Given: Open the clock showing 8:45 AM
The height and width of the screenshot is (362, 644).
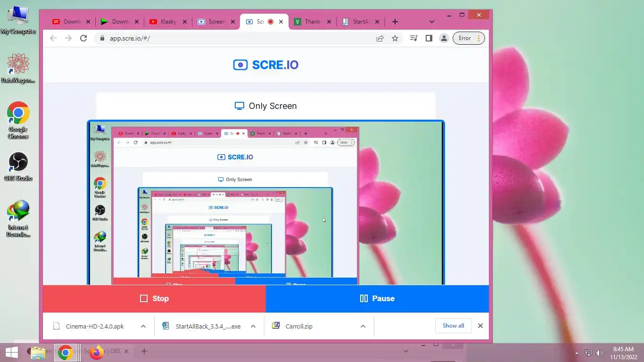Looking at the screenshot, I should 623,353.
